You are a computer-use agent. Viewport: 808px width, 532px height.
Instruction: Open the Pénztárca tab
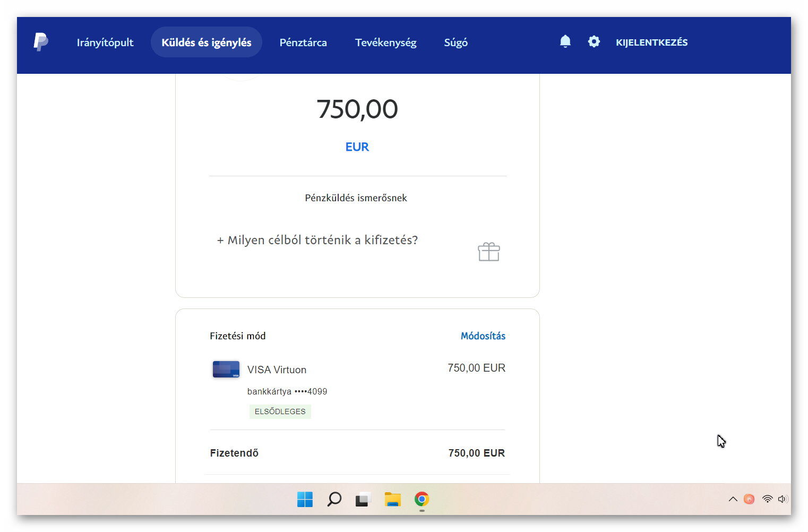point(303,42)
